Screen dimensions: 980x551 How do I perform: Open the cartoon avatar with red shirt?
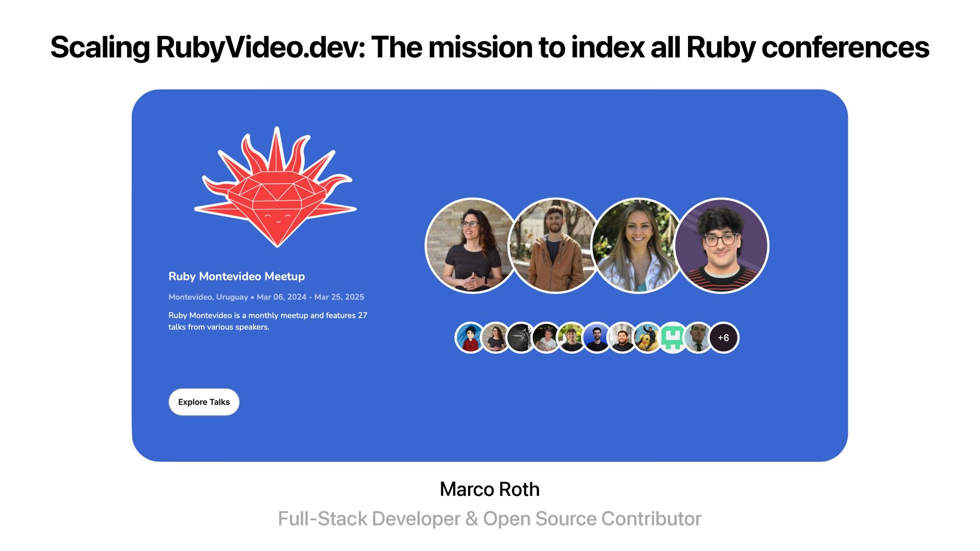tap(470, 338)
